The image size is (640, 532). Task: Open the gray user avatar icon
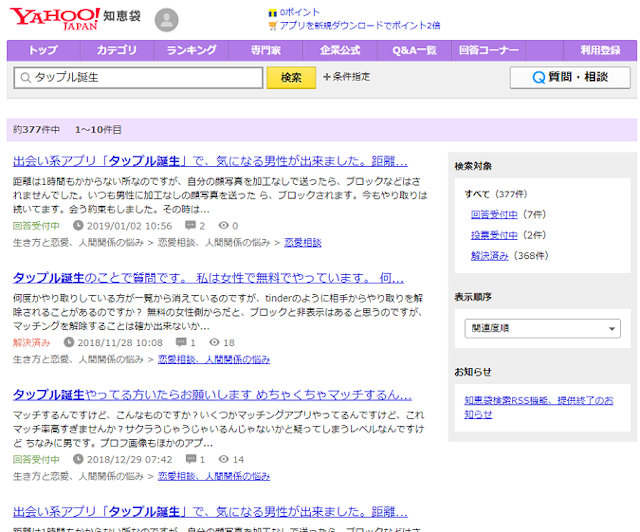(166, 20)
